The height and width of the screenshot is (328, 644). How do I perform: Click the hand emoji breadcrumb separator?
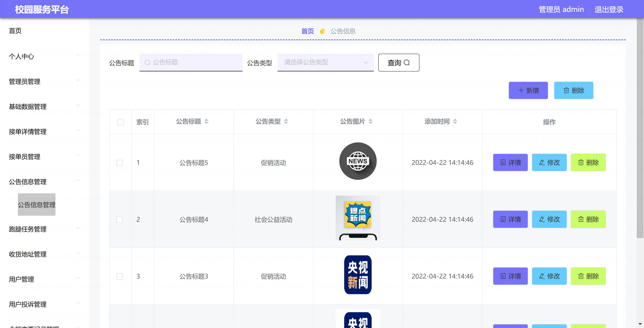pos(322,31)
